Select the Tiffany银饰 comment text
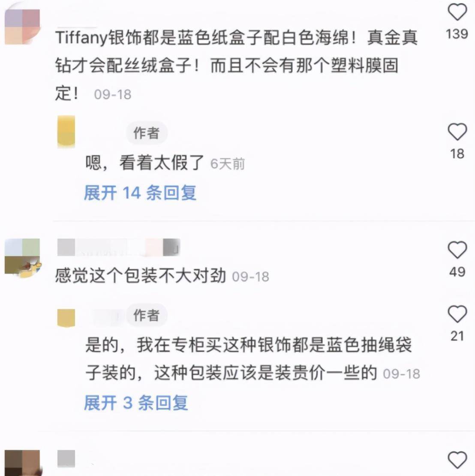 237,65
